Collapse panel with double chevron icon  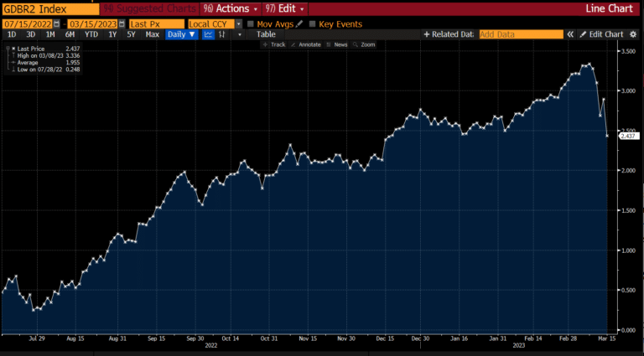(570, 34)
